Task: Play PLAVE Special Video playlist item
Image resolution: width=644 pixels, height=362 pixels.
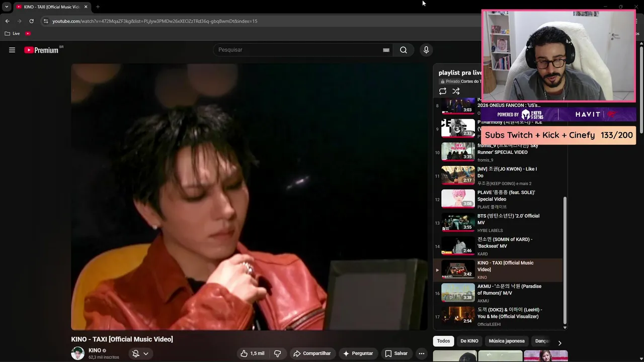Action: pos(498,199)
